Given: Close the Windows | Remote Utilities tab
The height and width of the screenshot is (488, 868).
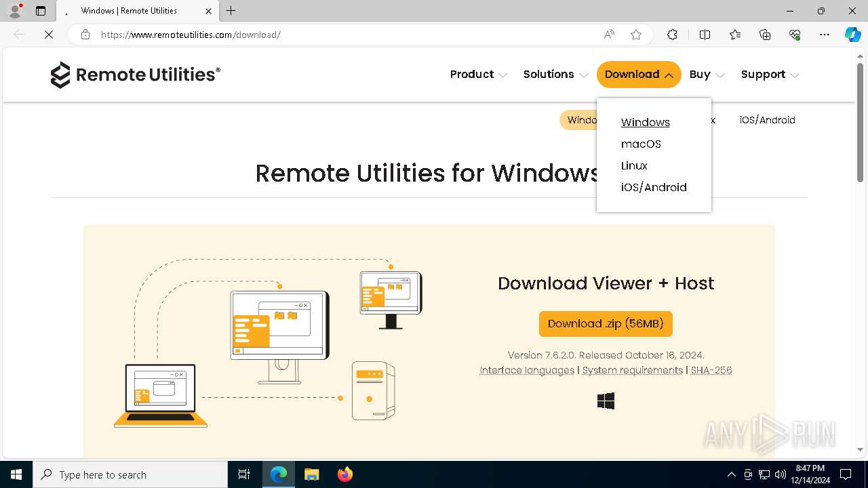Looking at the screenshot, I should pyautogui.click(x=209, y=11).
